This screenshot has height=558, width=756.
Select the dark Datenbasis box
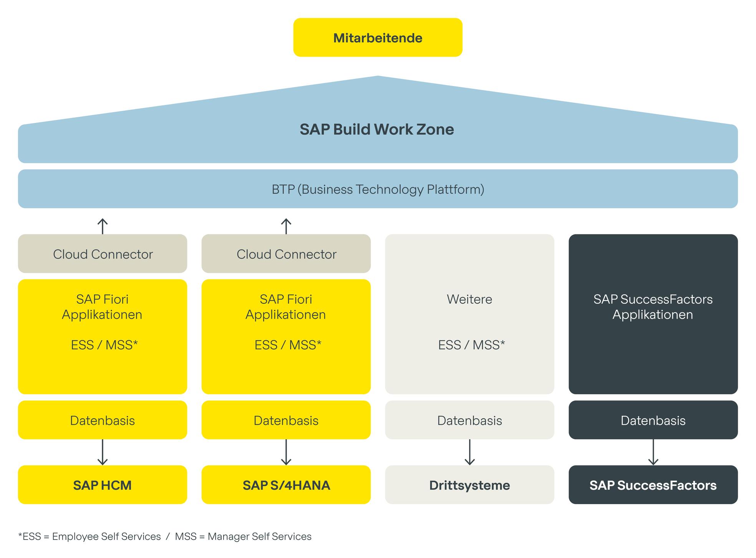(x=653, y=420)
